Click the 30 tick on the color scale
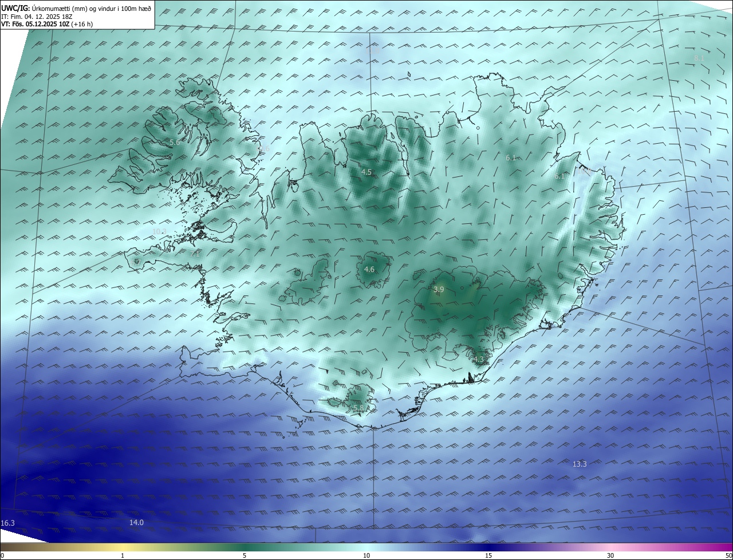 pos(610,555)
